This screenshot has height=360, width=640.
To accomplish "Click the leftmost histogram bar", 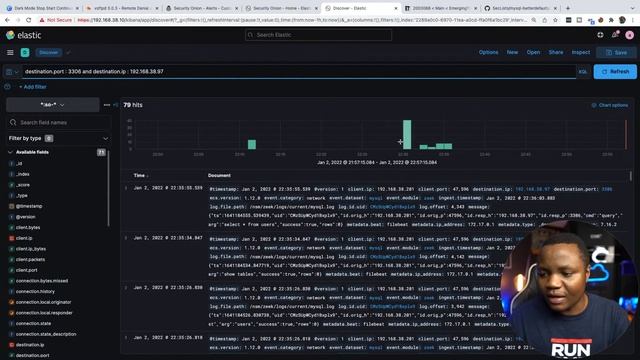I will pos(252,144).
